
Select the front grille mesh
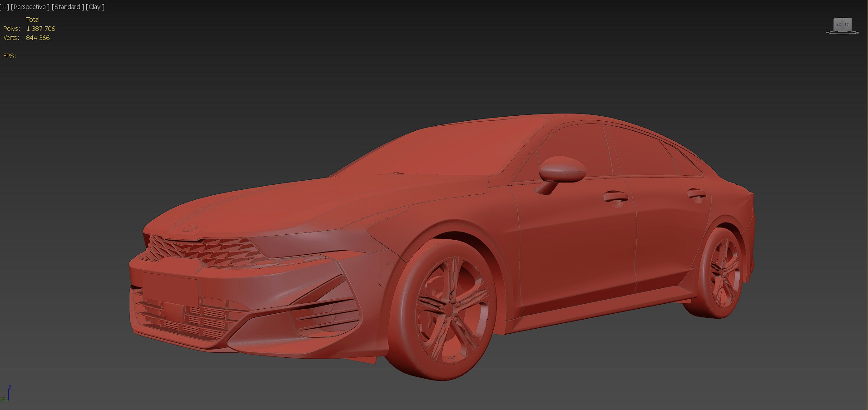(x=202, y=251)
